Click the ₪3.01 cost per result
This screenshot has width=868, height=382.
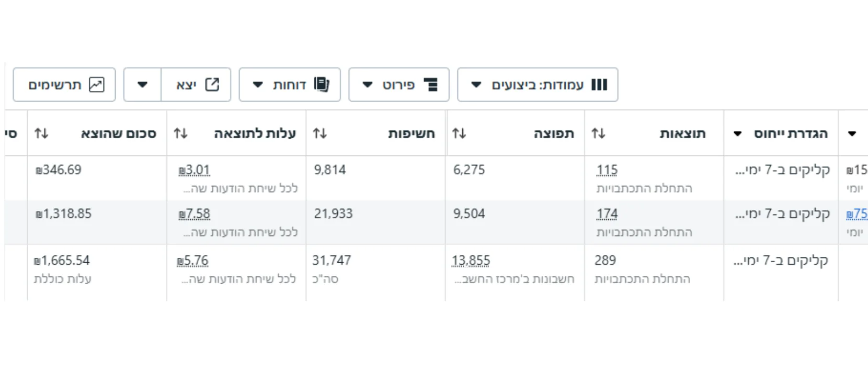point(194,170)
